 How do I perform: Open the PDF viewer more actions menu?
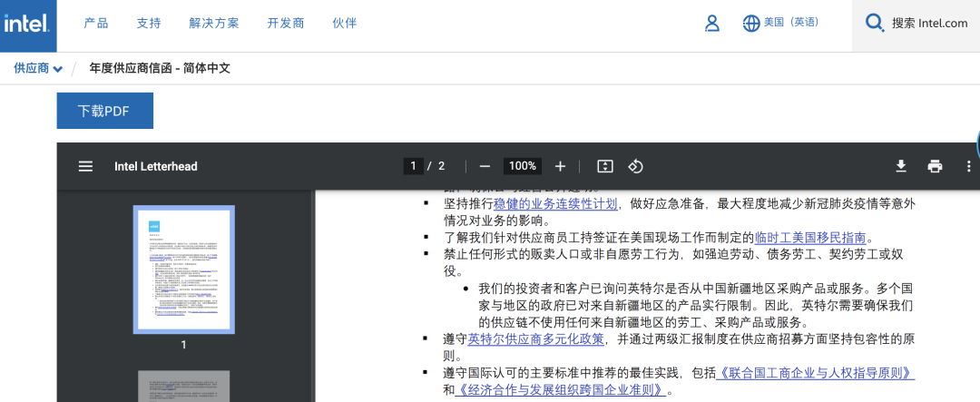click(969, 166)
